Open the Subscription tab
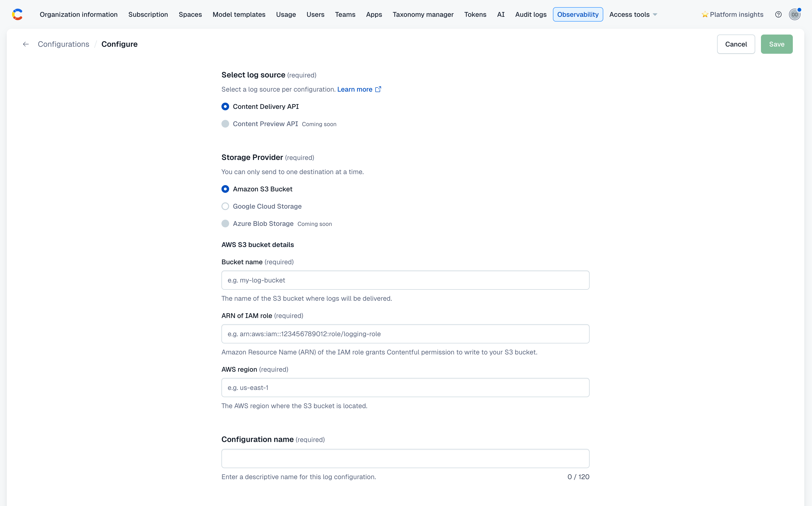The image size is (812, 506). point(148,14)
